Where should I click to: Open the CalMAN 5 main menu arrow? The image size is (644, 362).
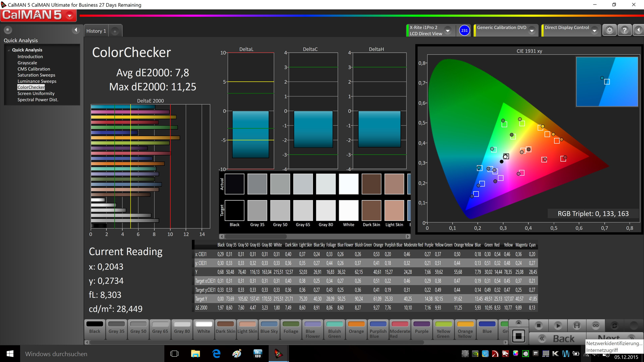70,15
